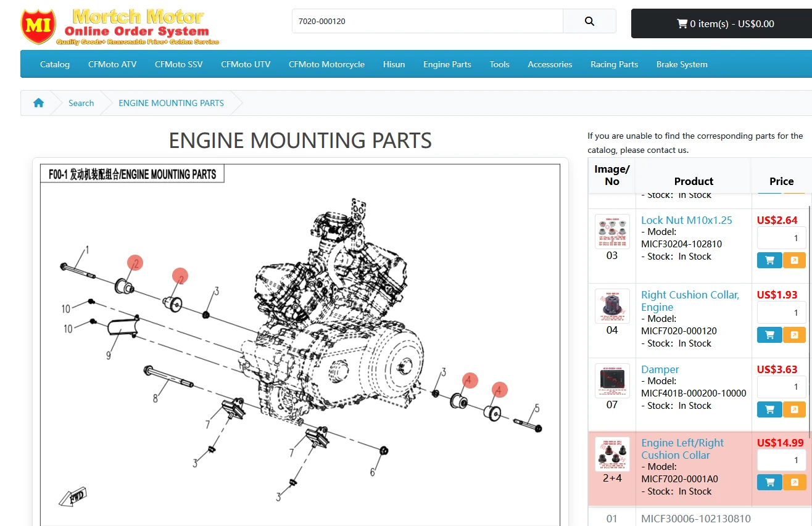The image size is (812, 526).
Task: Open the CFMoto ATV menu
Action: pyautogui.click(x=112, y=64)
